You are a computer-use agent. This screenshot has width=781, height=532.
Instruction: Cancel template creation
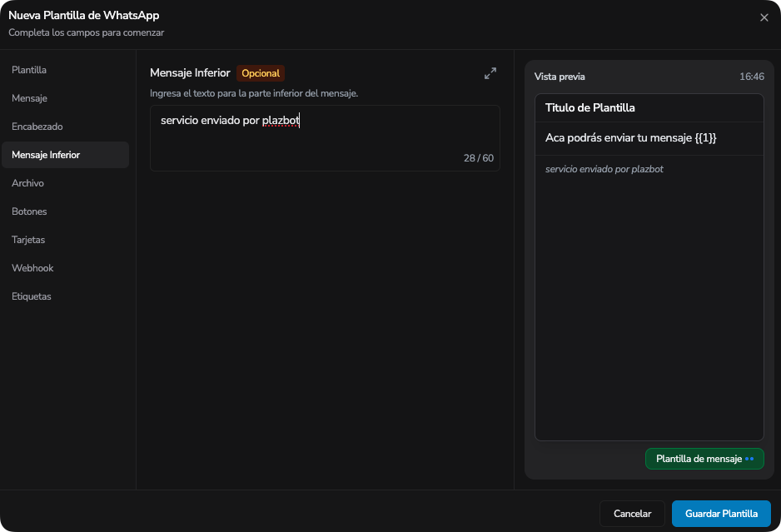632,514
